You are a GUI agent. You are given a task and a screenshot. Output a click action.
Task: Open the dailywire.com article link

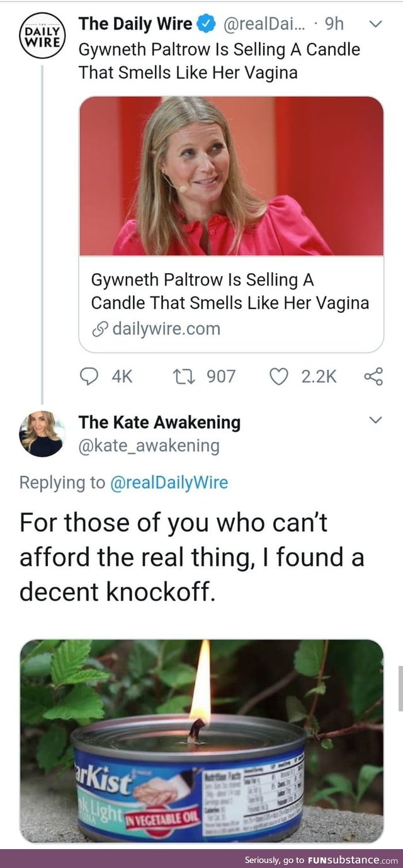click(166, 329)
